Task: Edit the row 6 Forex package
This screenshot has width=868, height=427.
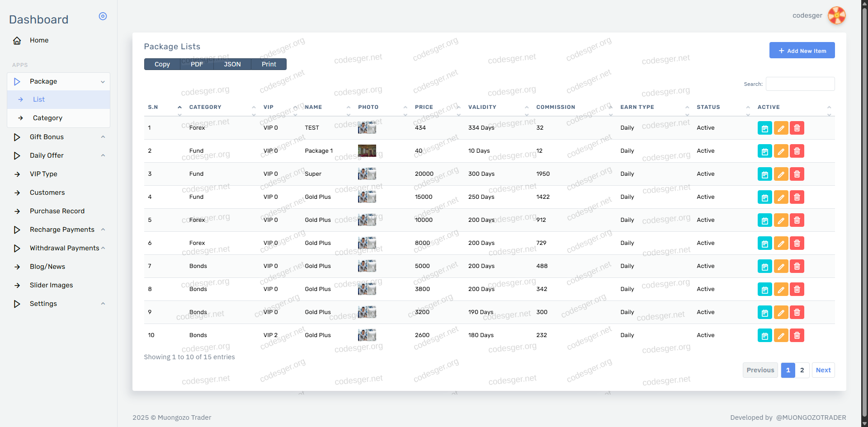Action: (x=781, y=243)
